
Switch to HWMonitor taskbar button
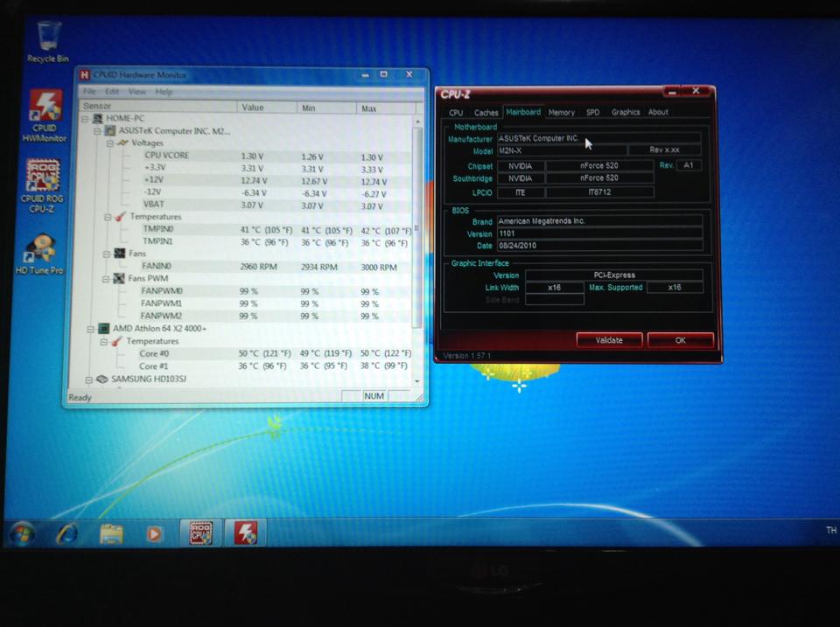[x=245, y=533]
